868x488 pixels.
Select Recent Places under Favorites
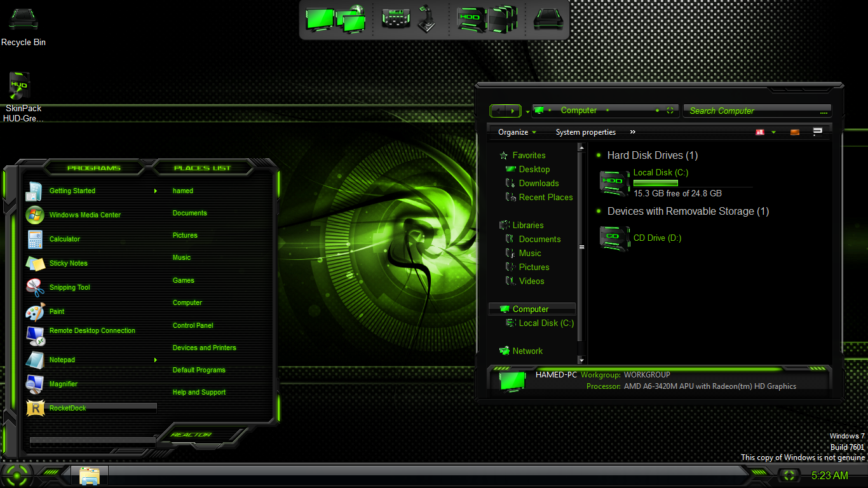546,197
